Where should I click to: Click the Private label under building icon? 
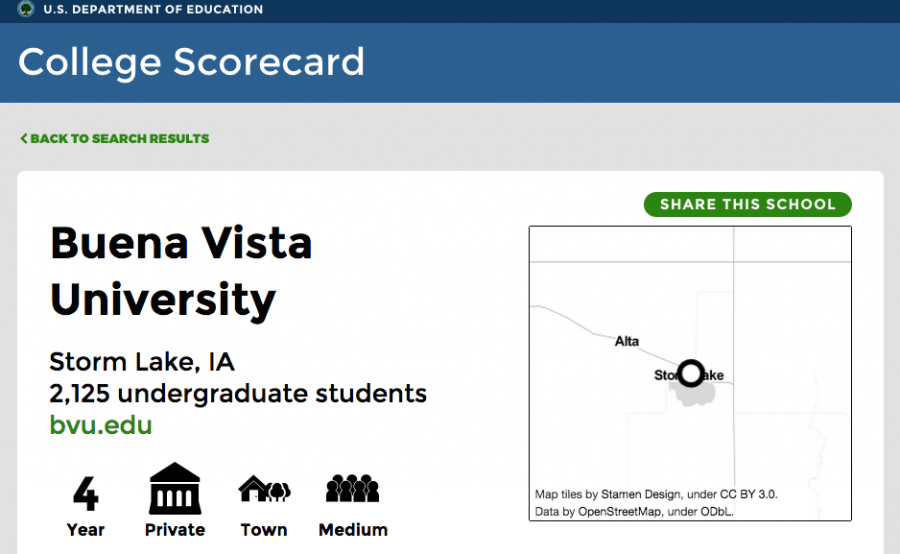(x=175, y=529)
